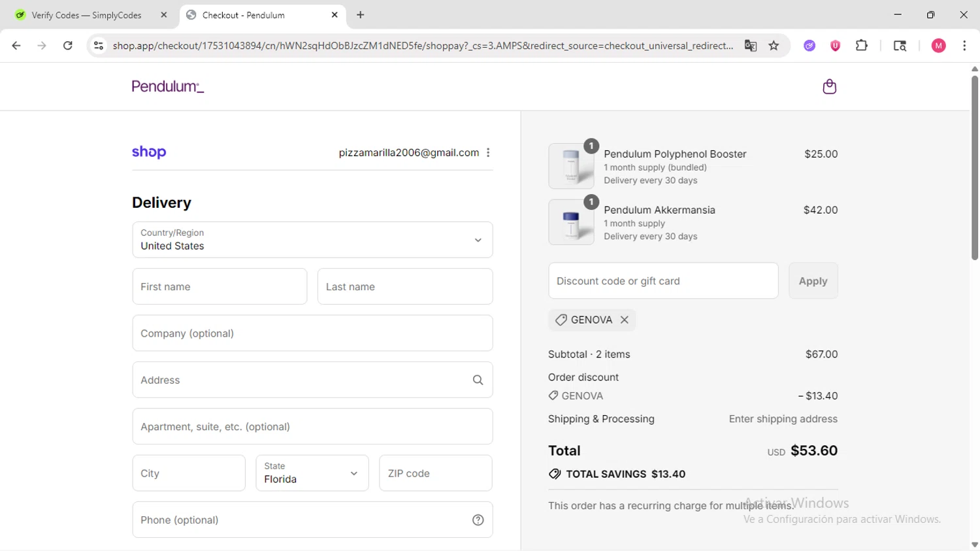Bookmark this page with the star icon

[774, 46]
